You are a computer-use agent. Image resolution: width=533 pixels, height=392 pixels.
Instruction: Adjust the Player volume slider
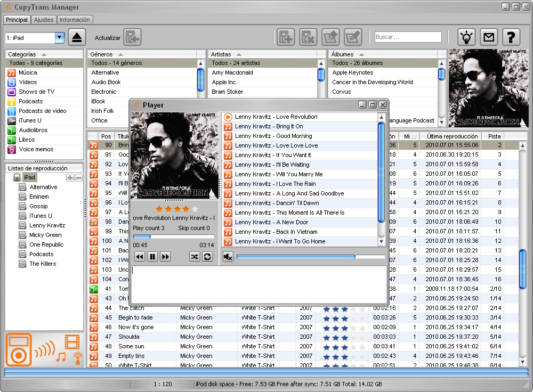tap(311, 257)
